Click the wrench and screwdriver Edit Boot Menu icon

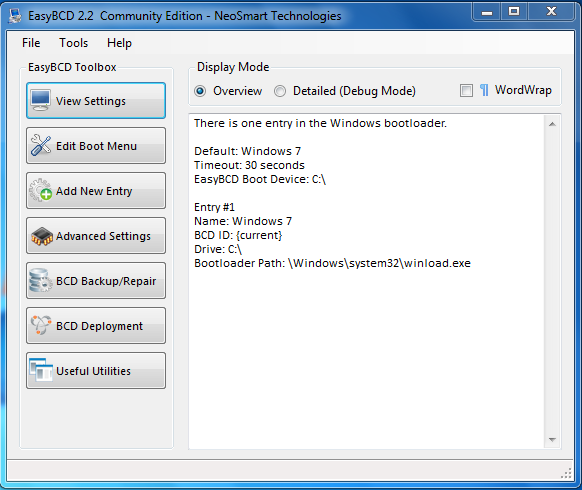(x=41, y=145)
